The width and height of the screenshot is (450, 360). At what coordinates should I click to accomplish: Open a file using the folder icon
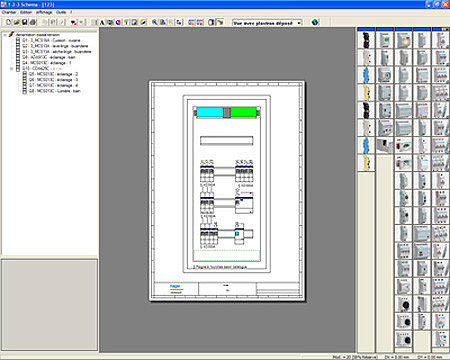[x=17, y=22]
